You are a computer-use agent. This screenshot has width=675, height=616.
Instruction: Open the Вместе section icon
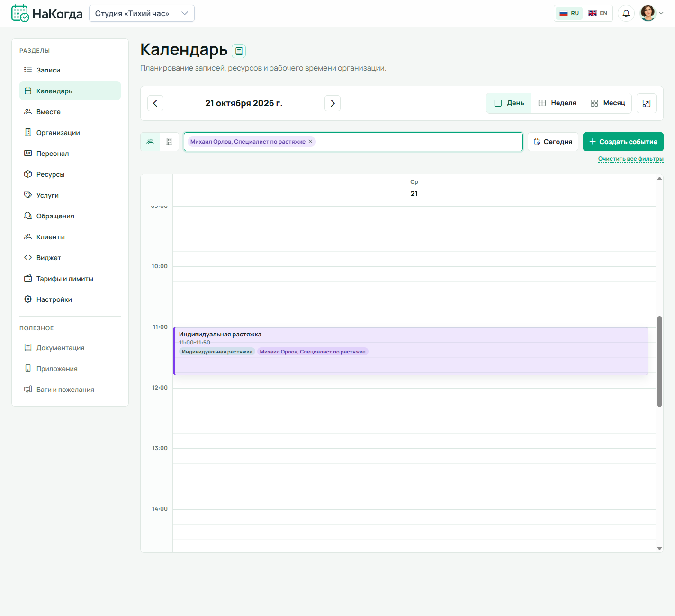pos(28,111)
